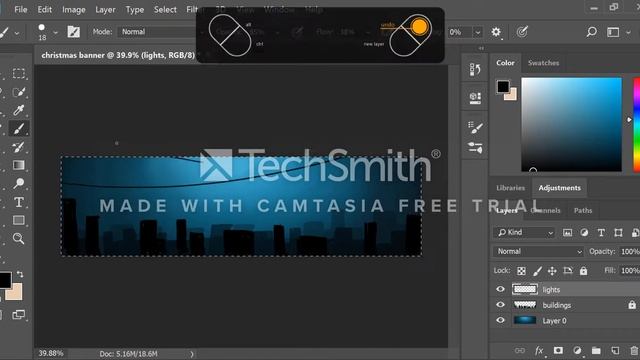The width and height of the screenshot is (640, 360).
Task: Select the Horizontal Type tool
Action: [x=18, y=202]
